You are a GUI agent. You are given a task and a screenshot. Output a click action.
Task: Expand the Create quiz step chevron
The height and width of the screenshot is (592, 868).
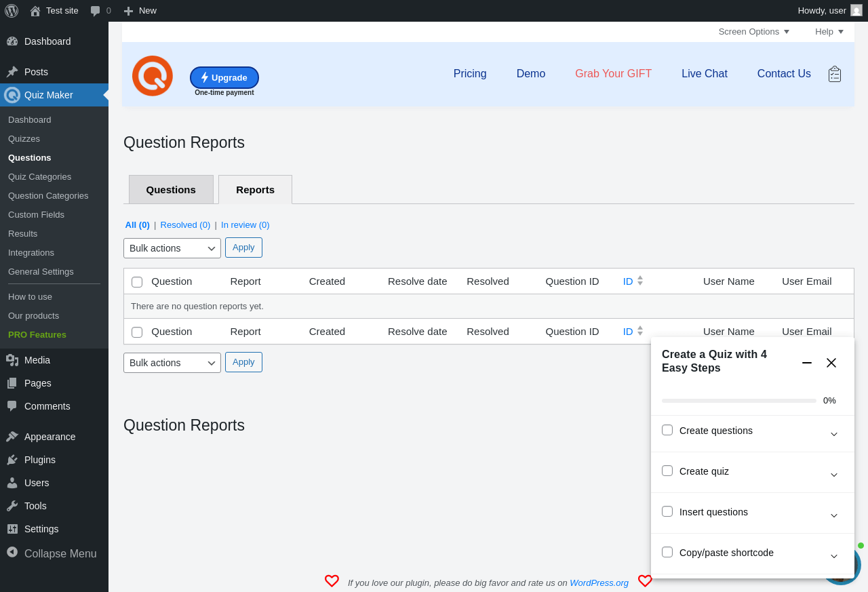click(834, 475)
